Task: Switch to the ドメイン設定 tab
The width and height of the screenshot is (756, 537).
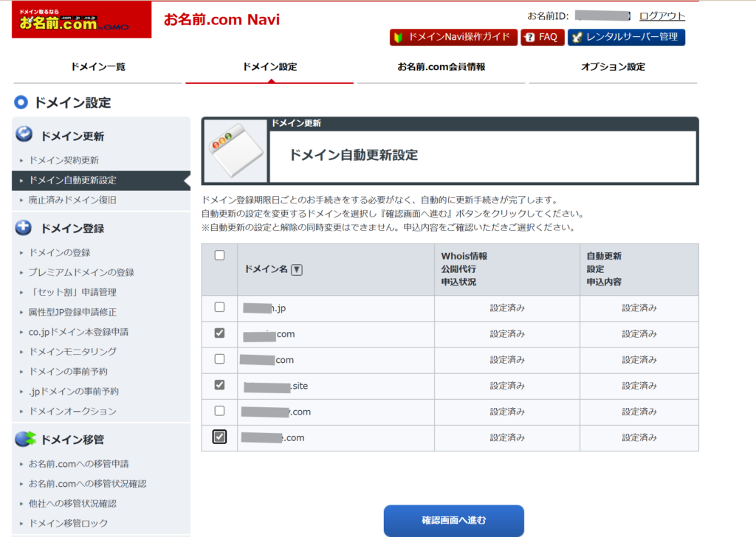Action: 269,67
